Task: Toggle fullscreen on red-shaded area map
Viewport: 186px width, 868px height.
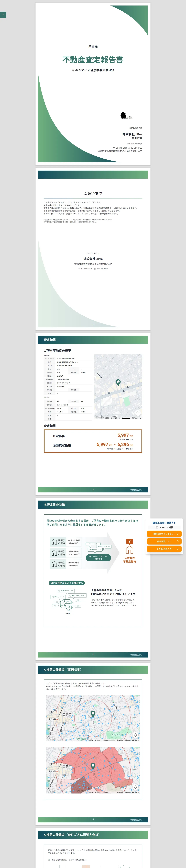Action: [x=135, y=787]
